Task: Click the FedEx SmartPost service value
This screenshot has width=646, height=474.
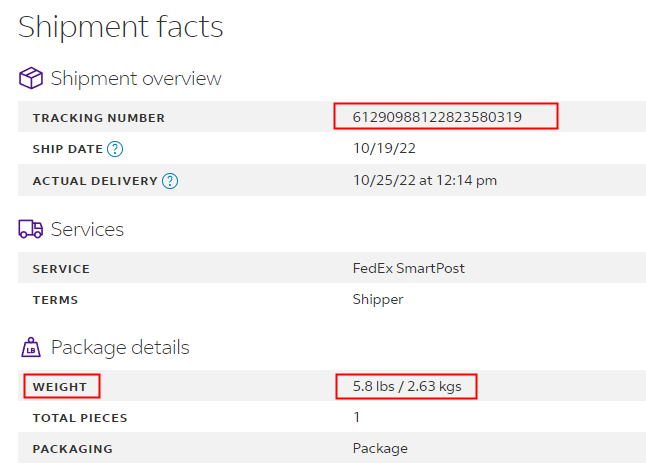Action: [408, 268]
